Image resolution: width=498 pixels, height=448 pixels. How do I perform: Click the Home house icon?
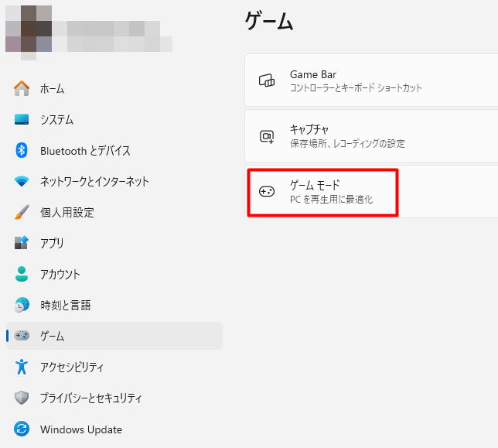tap(22, 88)
